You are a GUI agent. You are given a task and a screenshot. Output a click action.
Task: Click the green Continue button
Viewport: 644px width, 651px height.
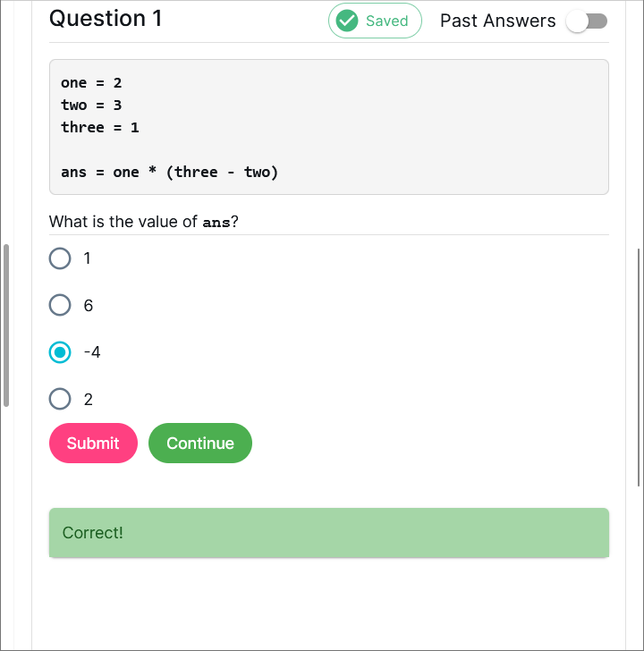tap(200, 443)
